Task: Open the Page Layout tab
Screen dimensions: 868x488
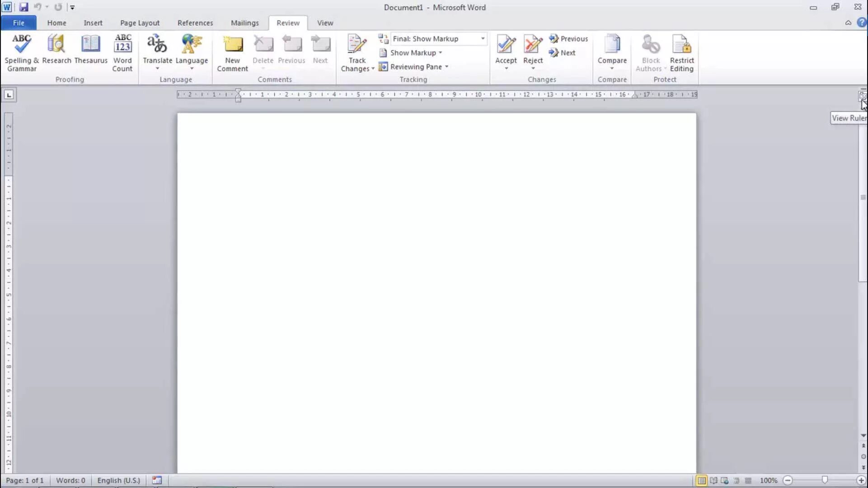Action: tap(140, 23)
